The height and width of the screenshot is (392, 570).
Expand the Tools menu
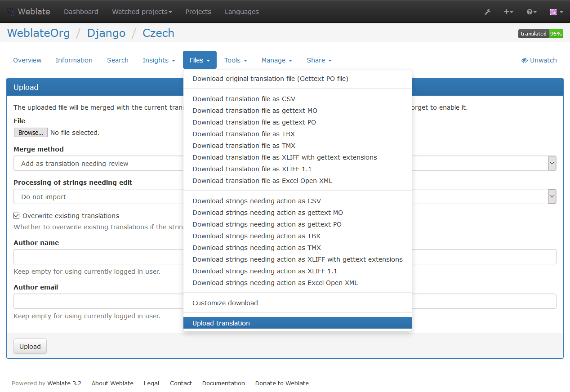(236, 60)
